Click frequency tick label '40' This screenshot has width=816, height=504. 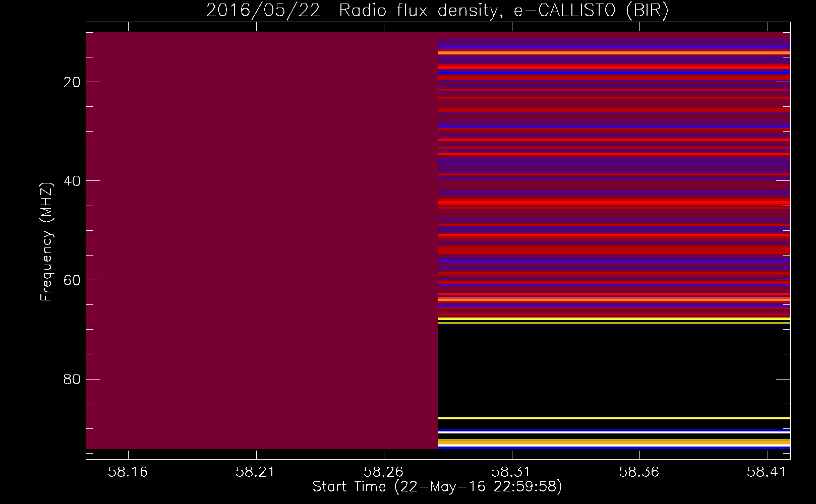point(73,181)
